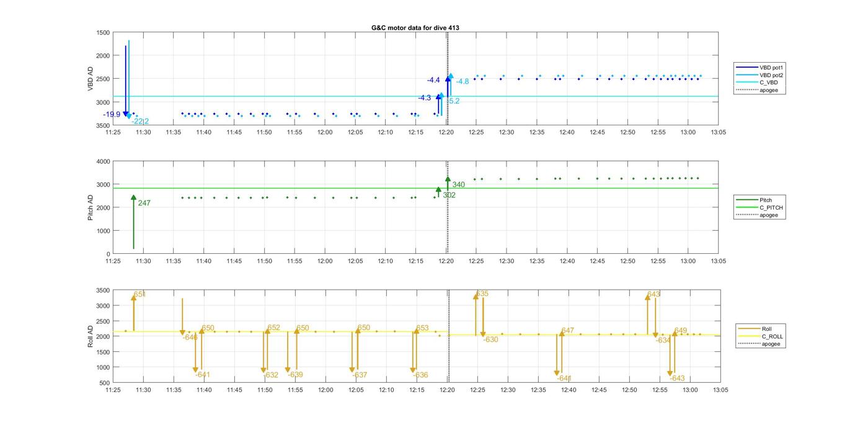This screenshot has width=868, height=430.
Task: Click the "12:20" tick under the Pitch plot
Action: pyautogui.click(x=446, y=261)
